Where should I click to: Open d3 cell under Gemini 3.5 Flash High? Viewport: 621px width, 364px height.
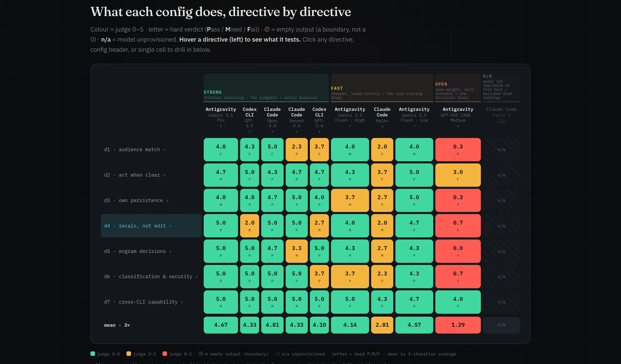(350, 200)
